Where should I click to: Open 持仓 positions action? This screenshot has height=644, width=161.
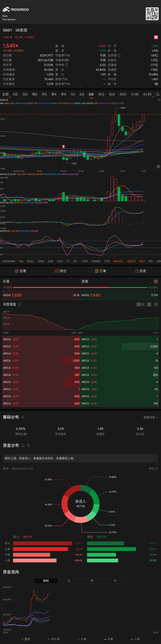(61, 271)
